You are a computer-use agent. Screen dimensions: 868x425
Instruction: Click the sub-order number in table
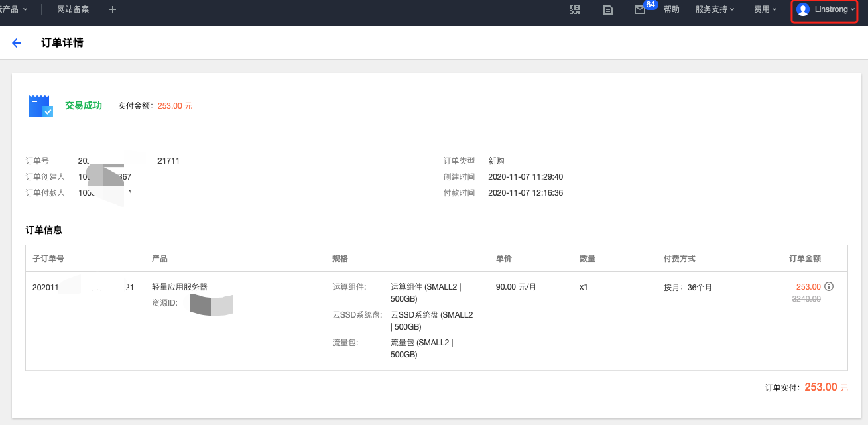83,288
